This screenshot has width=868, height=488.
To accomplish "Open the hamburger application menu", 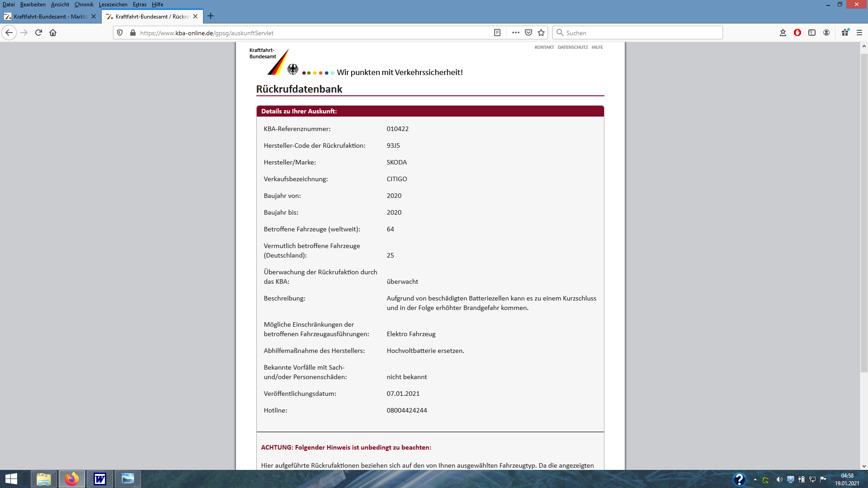I will [859, 33].
